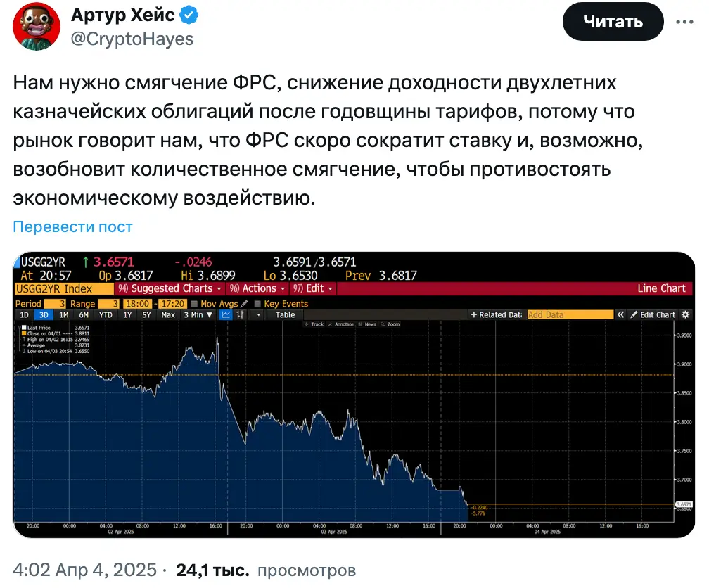
Task: Open chart settings gear icon
Action: tap(686, 315)
